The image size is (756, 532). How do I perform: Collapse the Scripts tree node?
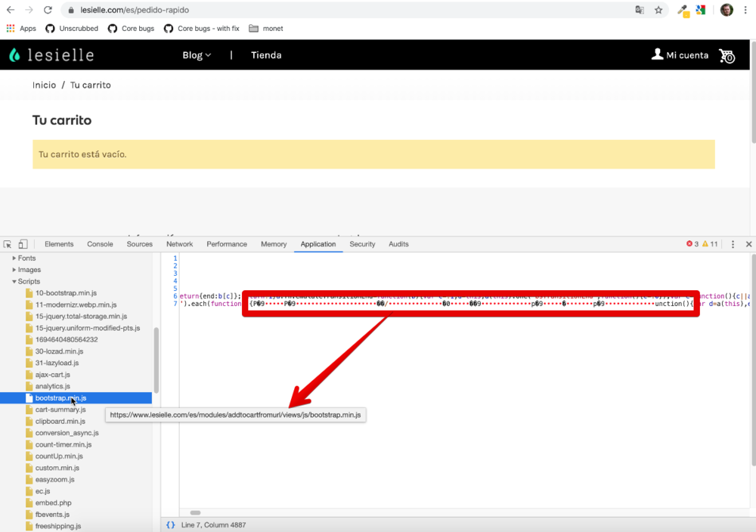coord(14,282)
